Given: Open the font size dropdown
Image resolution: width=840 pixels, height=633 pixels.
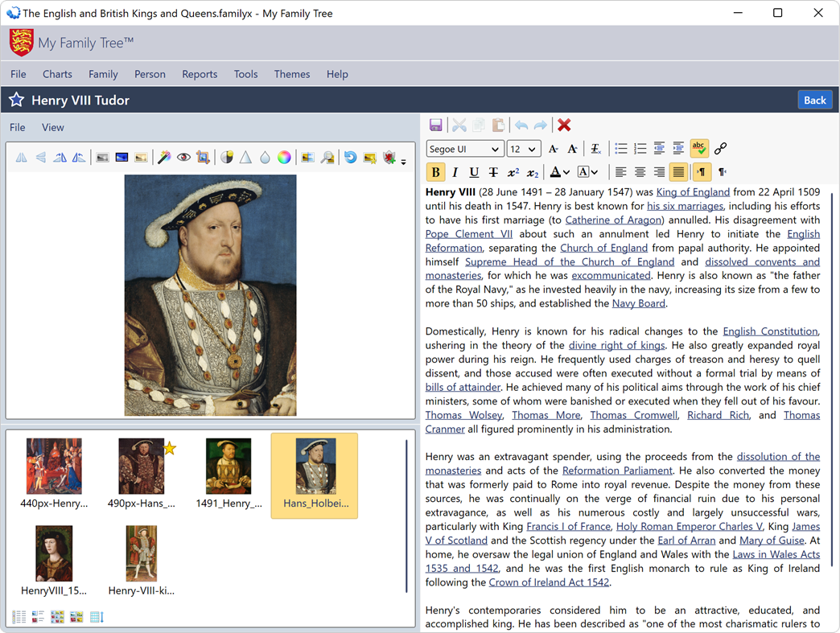Looking at the screenshot, I should 522,149.
